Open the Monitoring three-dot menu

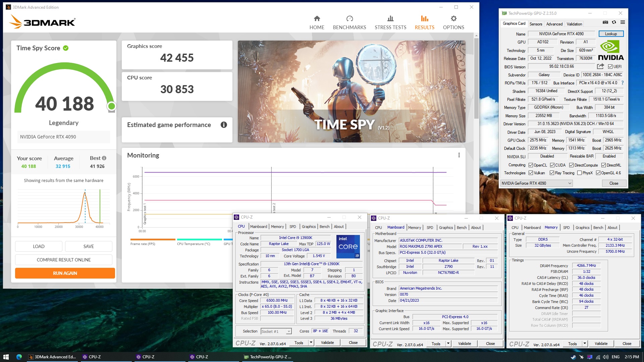tap(459, 155)
